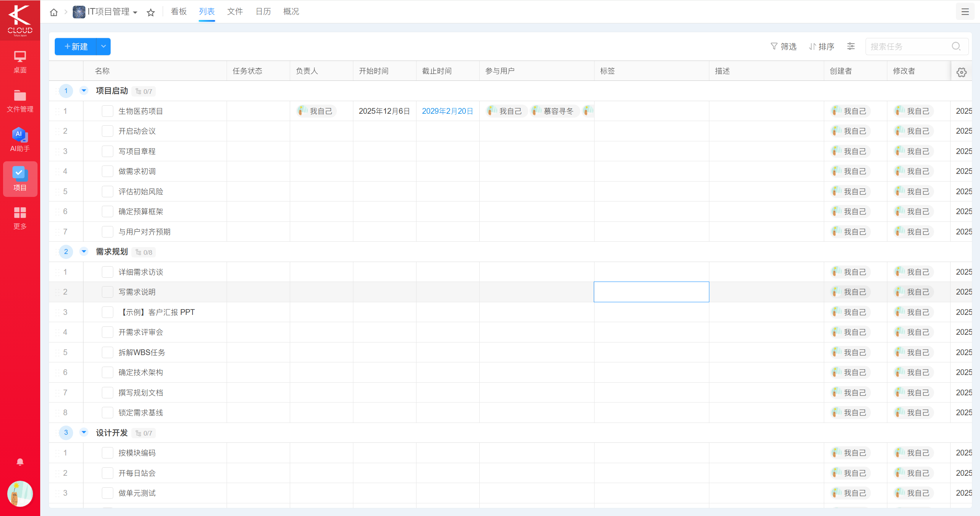The image size is (980, 516).
Task: Click the 项目启动 subtask count 0/7 badge
Action: pos(144,91)
